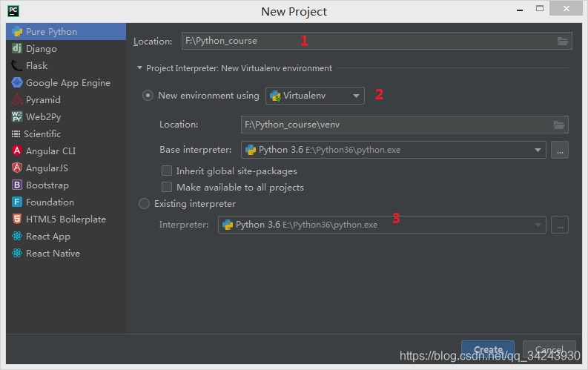Select Existing interpreter radio button
This screenshot has width=588, height=370.
pyautogui.click(x=145, y=204)
